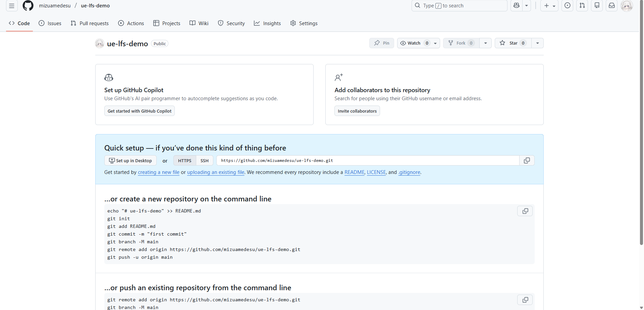Open pull requests icon in top header
The height and width of the screenshot is (310, 644).
point(582,6)
